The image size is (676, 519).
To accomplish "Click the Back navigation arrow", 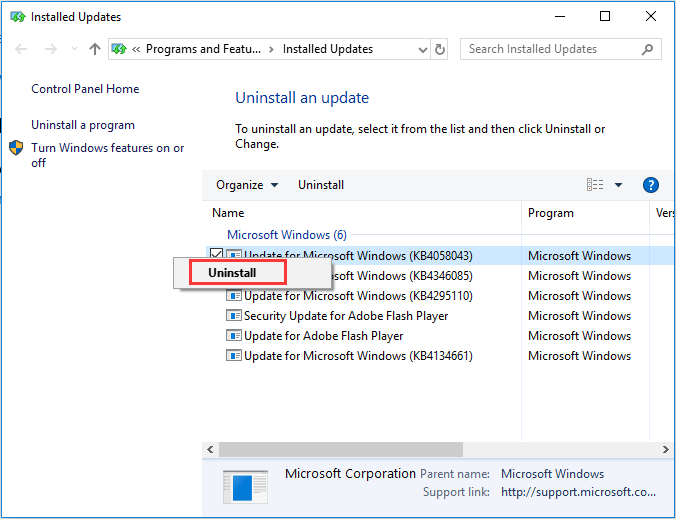I will (21, 49).
